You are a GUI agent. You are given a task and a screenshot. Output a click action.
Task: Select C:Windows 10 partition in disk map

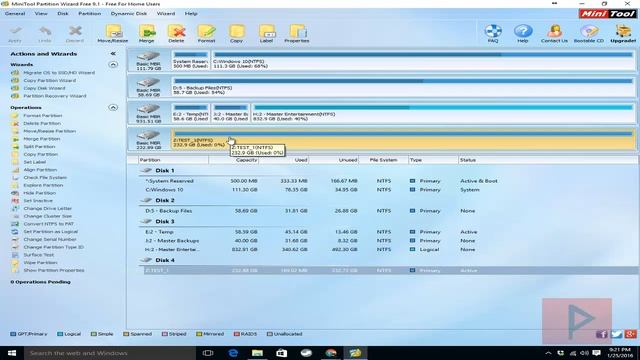(x=423, y=60)
